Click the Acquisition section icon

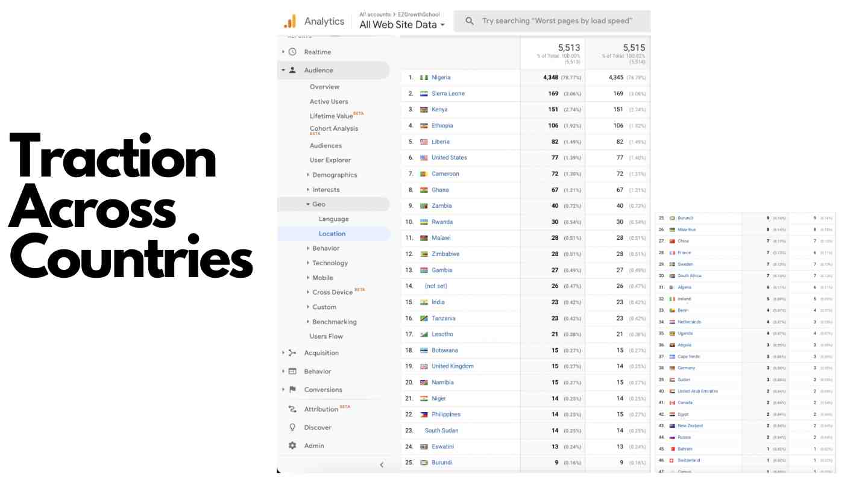[x=292, y=353]
